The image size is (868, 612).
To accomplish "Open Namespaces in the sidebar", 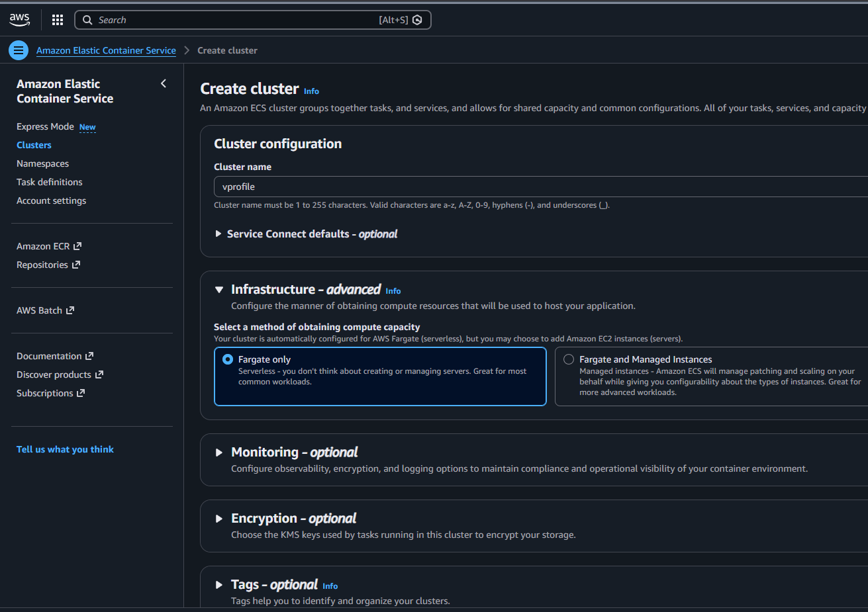I will tap(42, 163).
